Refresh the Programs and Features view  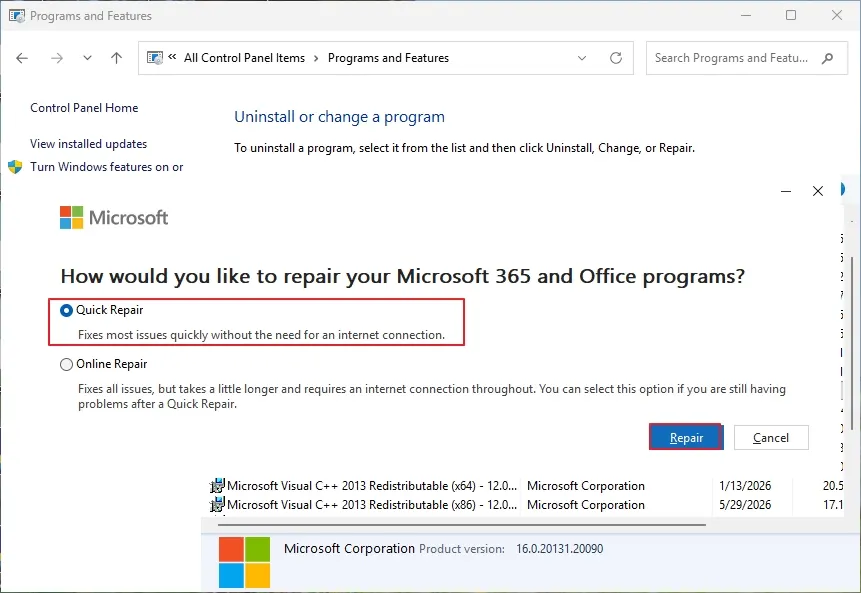616,58
